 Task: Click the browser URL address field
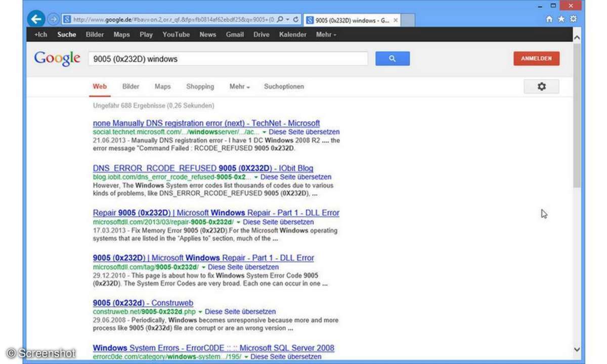pos(172,20)
